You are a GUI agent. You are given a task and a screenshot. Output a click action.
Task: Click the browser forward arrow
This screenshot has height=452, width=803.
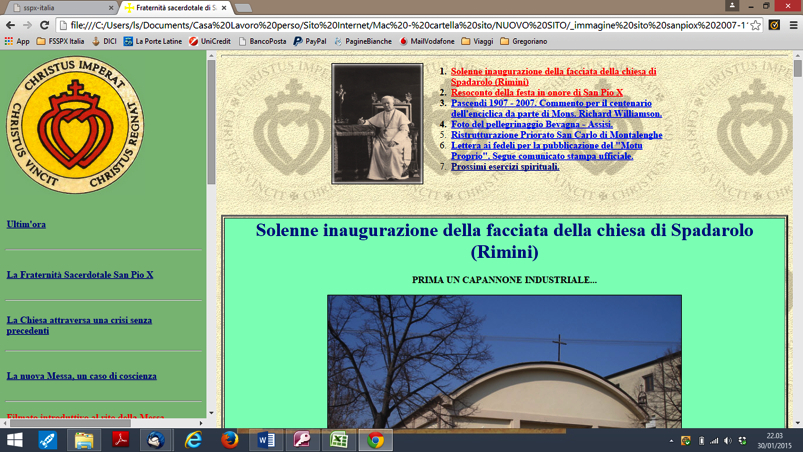coord(27,25)
